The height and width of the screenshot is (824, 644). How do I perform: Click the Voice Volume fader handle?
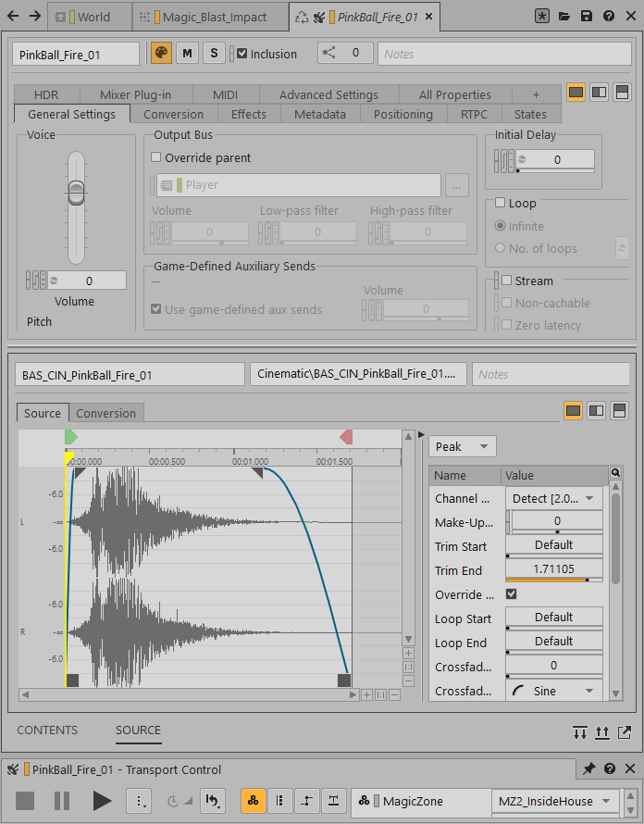(76, 193)
